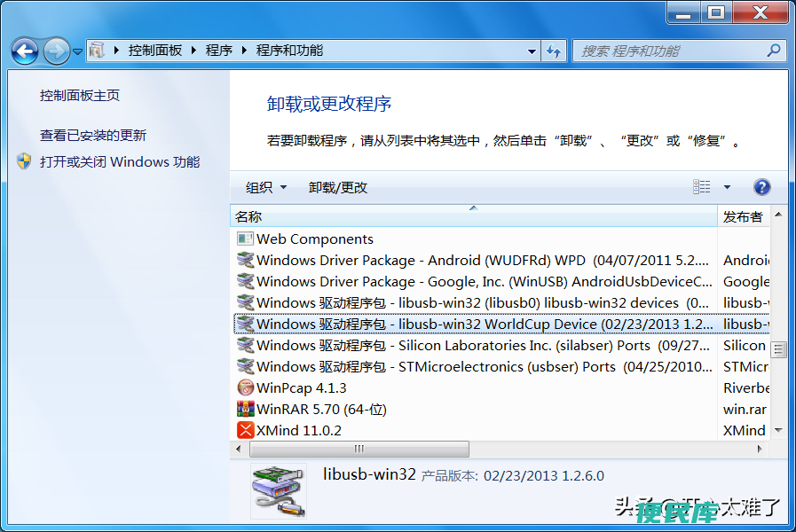Open 控制面板主页 link
The height and width of the screenshot is (532, 796).
click(x=80, y=96)
